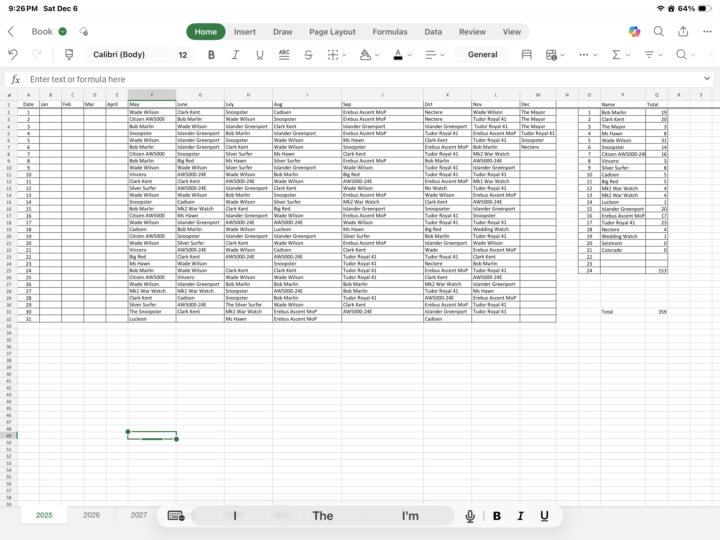The width and height of the screenshot is (720, 540).
Task: Switch to the Formulas ribbon tab
Action: point(390,32)
